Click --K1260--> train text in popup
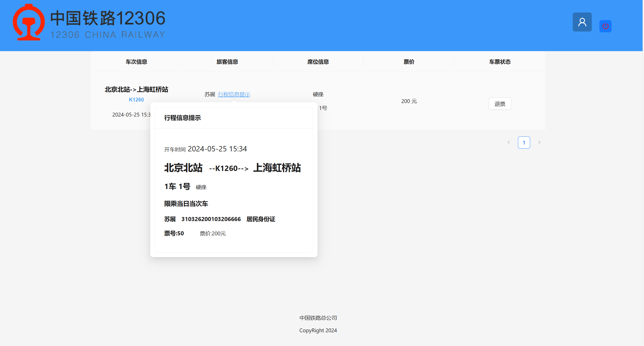The height and width of the screenshot is (346, 644). [228, 168]
